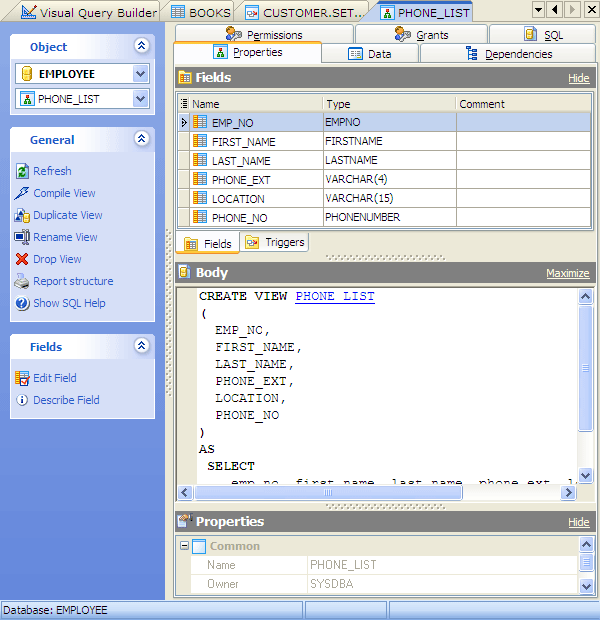This screenshot has height=620, width=600.
Task: Select the PHONE_LIST document tab
Action: point(425,13)
